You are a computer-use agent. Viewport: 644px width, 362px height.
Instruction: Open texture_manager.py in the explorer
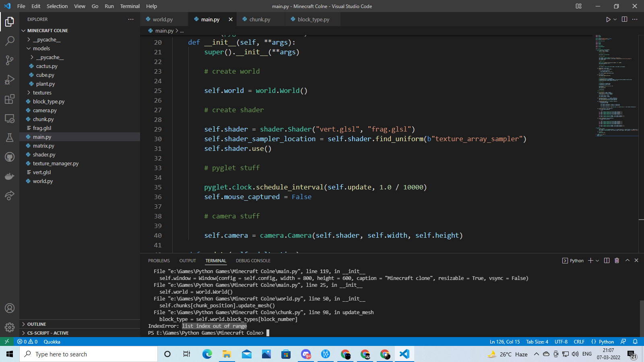click(x=80, y=163)
